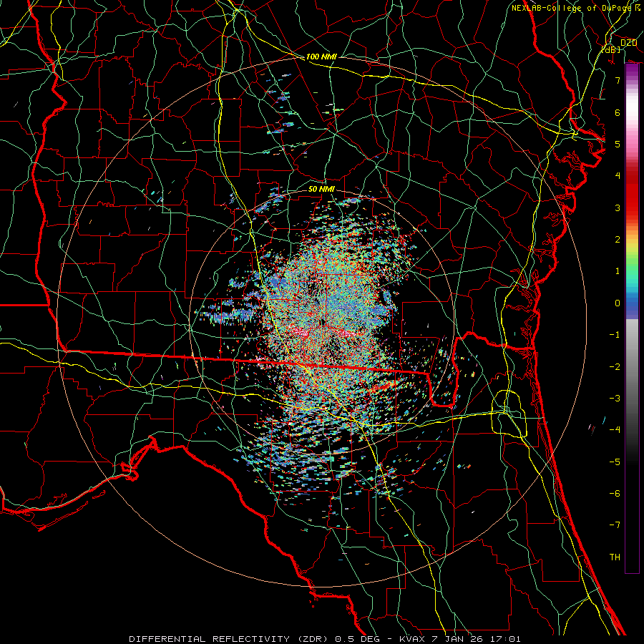This screenshot has height=644, width=644.
Task: Click the "6" value on color scale
Action: tap(618, 112)
